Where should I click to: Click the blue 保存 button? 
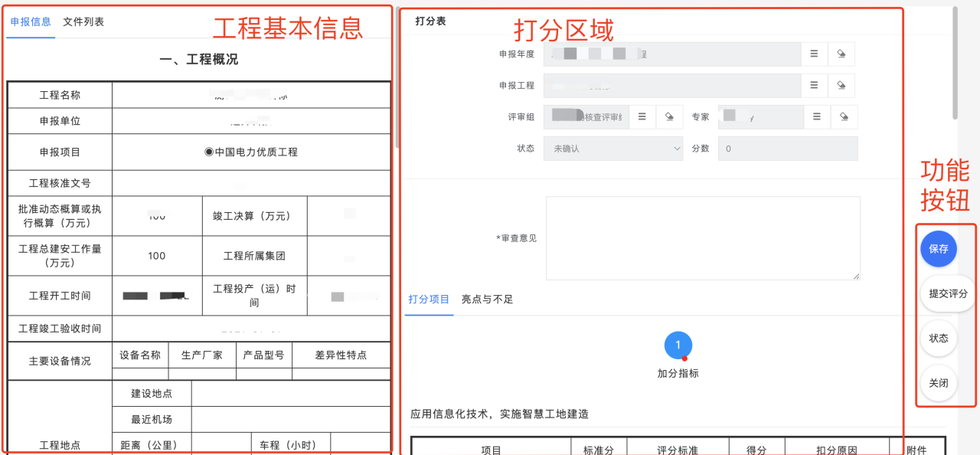coord(939,249)
